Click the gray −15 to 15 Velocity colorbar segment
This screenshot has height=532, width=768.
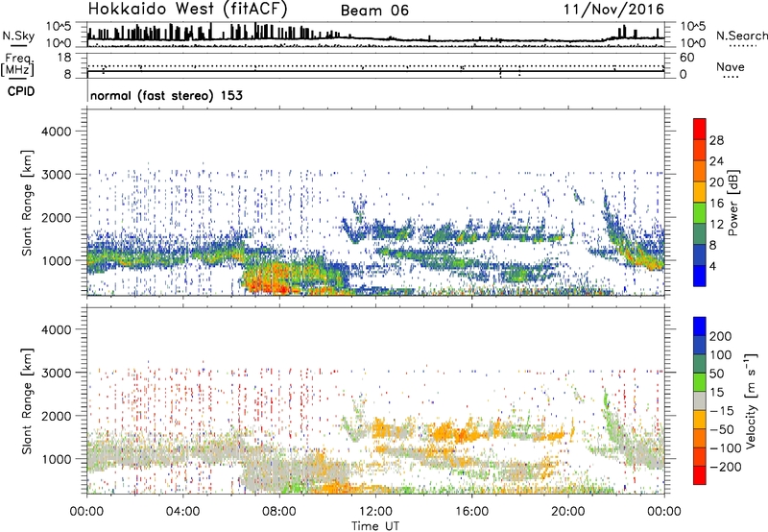pos(700,401)
